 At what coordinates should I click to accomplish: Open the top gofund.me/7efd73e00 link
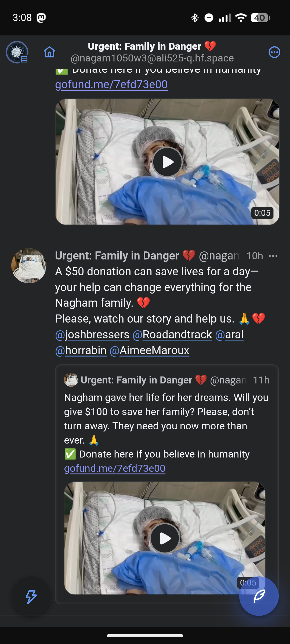click(x=111, y=85)
